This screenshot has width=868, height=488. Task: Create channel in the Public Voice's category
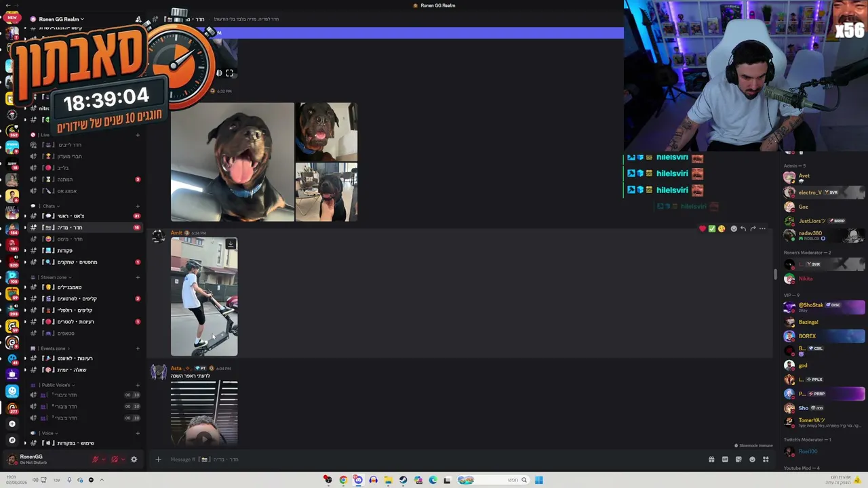click(x=138, y=385)
